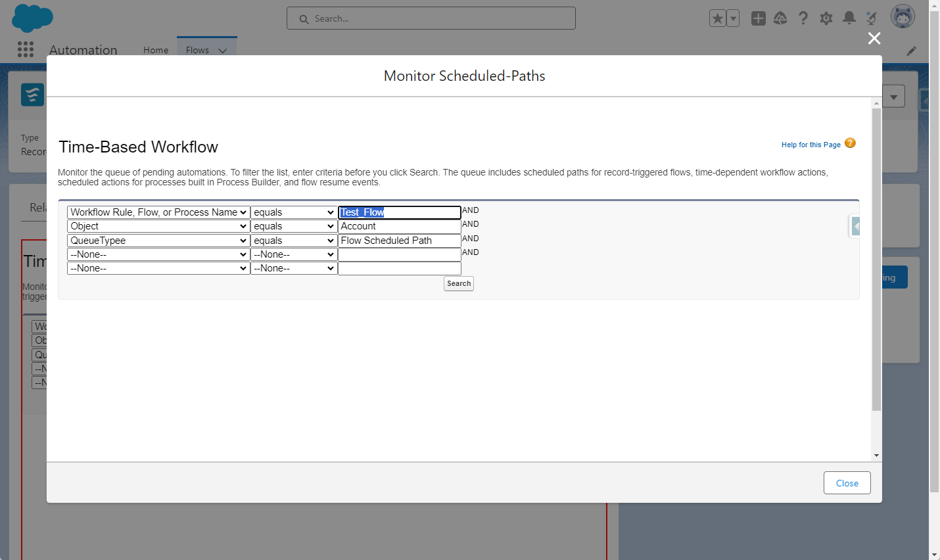Open the Notifications bell icon
Image resolution: width=940 pixels, height=560 pixels.
(849, 18)
